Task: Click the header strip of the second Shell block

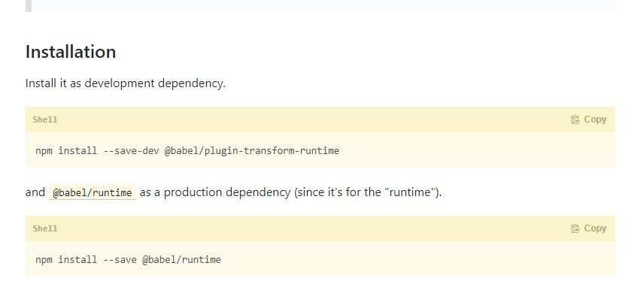Action: (320, 228)
